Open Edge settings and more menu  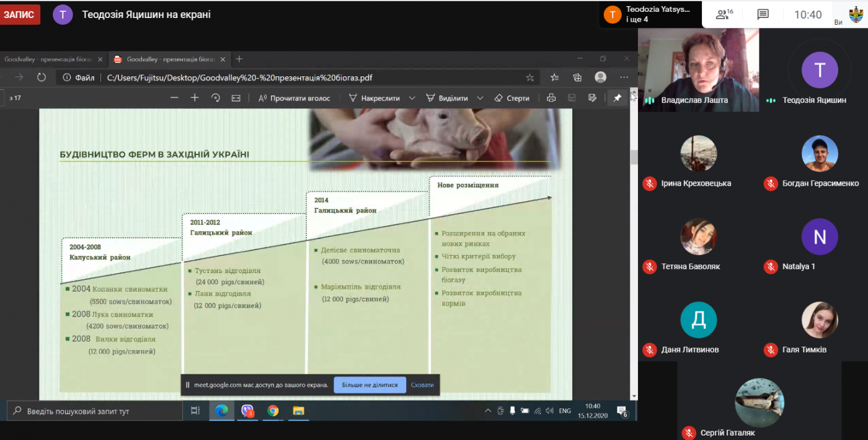pos(624,78)
